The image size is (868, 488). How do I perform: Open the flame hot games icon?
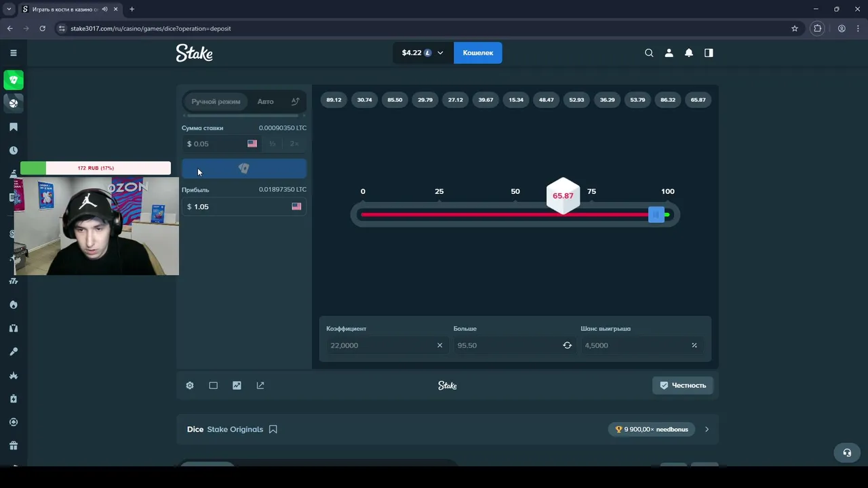[14, 304]
